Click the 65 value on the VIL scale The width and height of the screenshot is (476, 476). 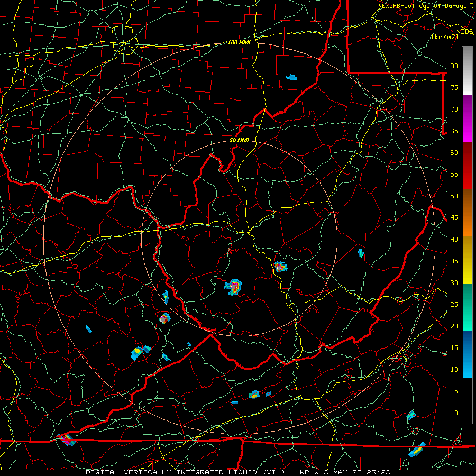pyautogui.click(x=454, y=131)
